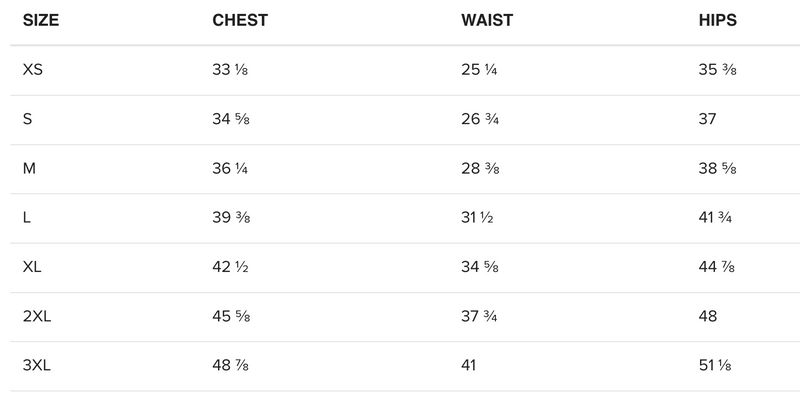Click the 2XL hips value 48
800x409 pixels.
point(708,316)
